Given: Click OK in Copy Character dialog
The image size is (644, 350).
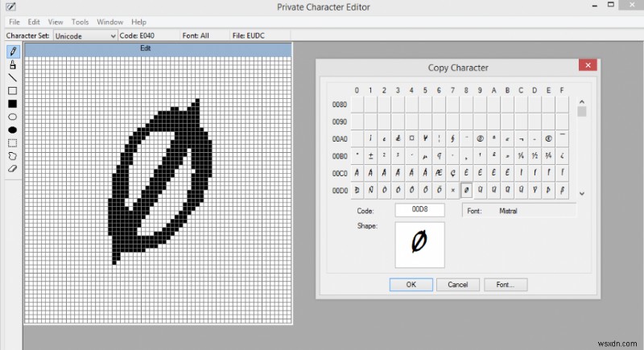Looking at the screenshot, I should [x=411, y=285].
